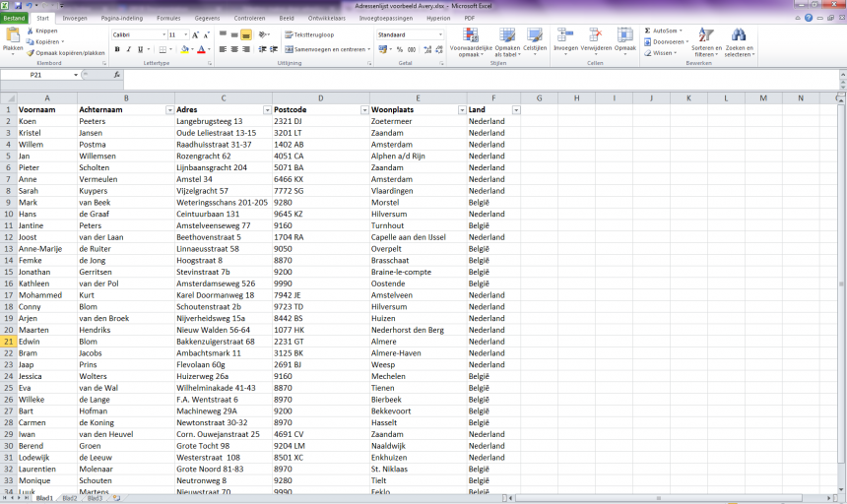847x504 pixels.
Task: Switch to the Blad2 sheet tab
Action: coord(69,499)
